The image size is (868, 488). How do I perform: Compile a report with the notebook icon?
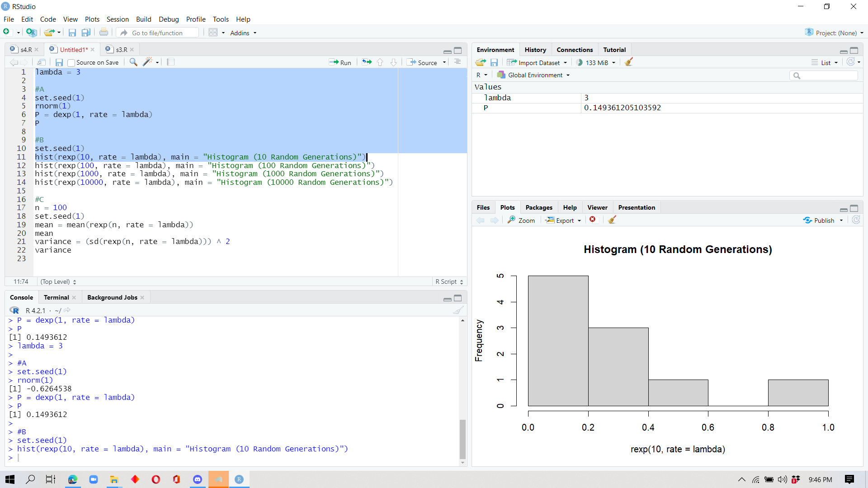tap(170, 62)
